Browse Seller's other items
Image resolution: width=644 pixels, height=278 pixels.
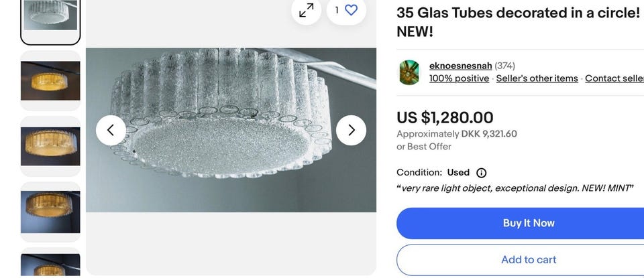pyautogui.click(x=537, y=78)
